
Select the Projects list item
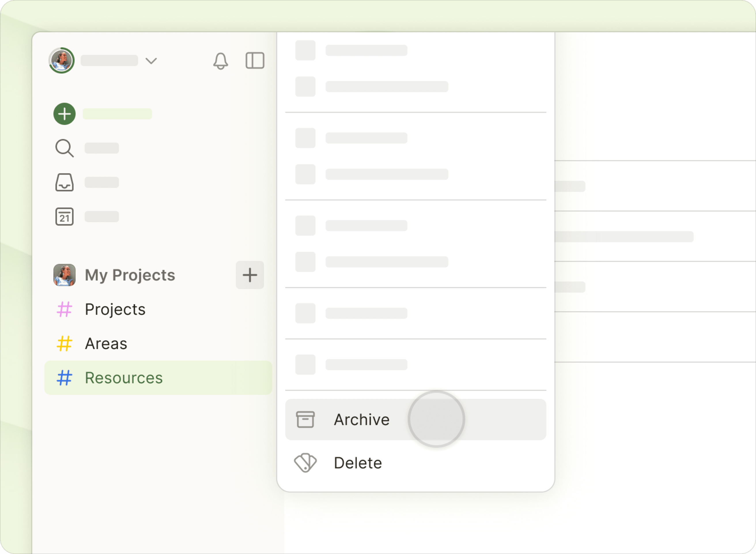115,309
